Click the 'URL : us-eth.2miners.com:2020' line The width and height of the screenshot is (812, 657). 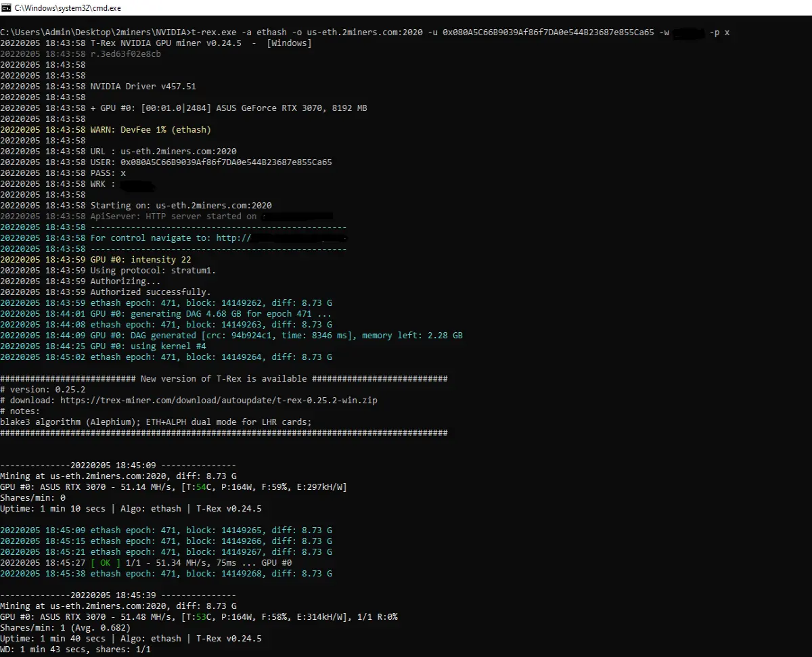pyautogui.click(x=118, y=152)
